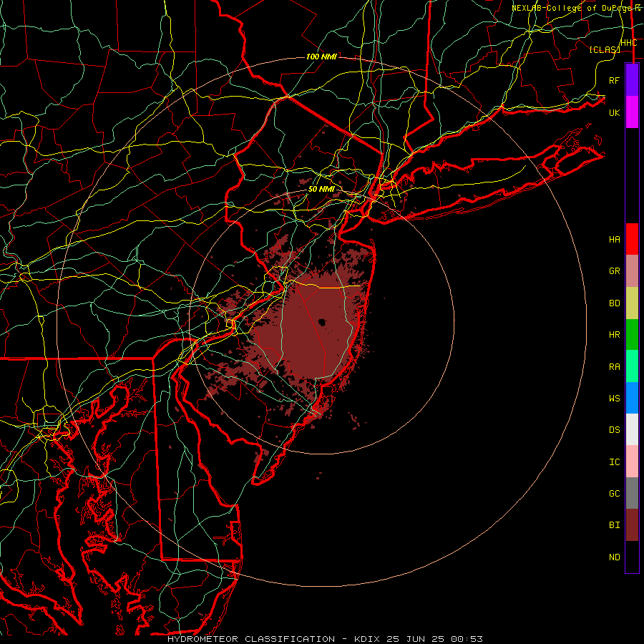Click the HA red legend swatch
The image size is (644, 644).
point(632,239)
